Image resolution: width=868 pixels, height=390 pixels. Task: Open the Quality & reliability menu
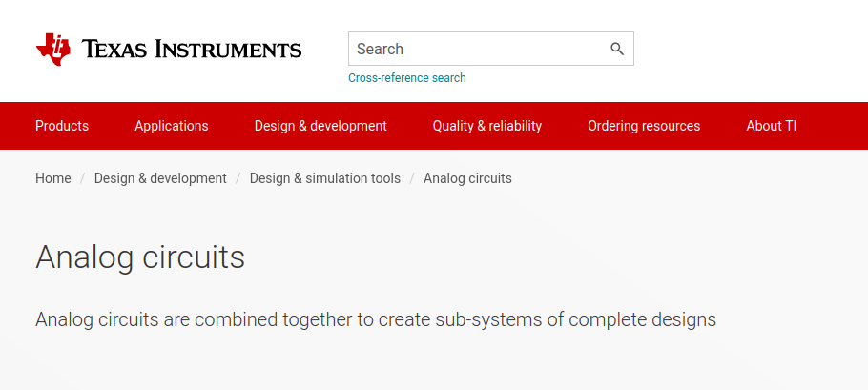[487, 126]
